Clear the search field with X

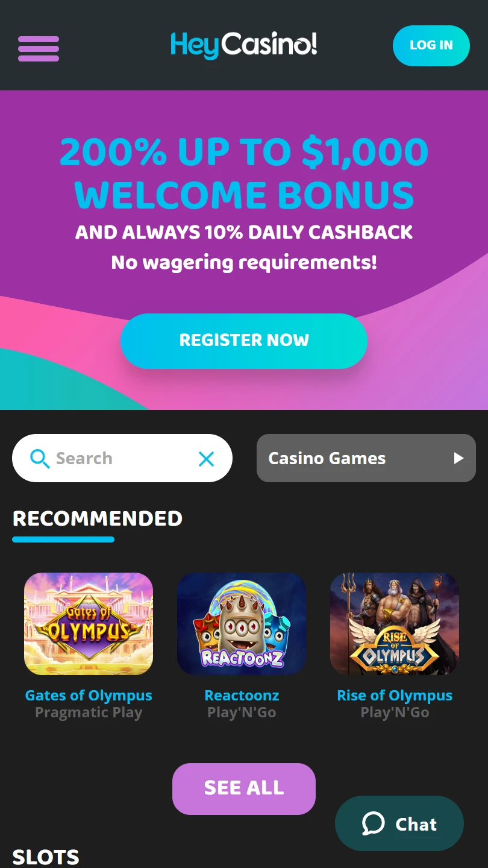(206, 459)
